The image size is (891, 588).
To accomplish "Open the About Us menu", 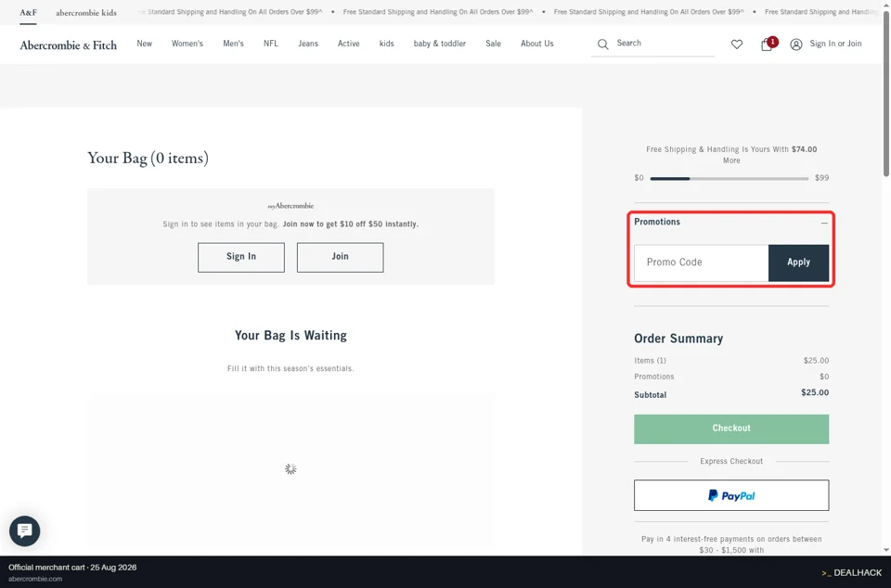I will [537, 44].
